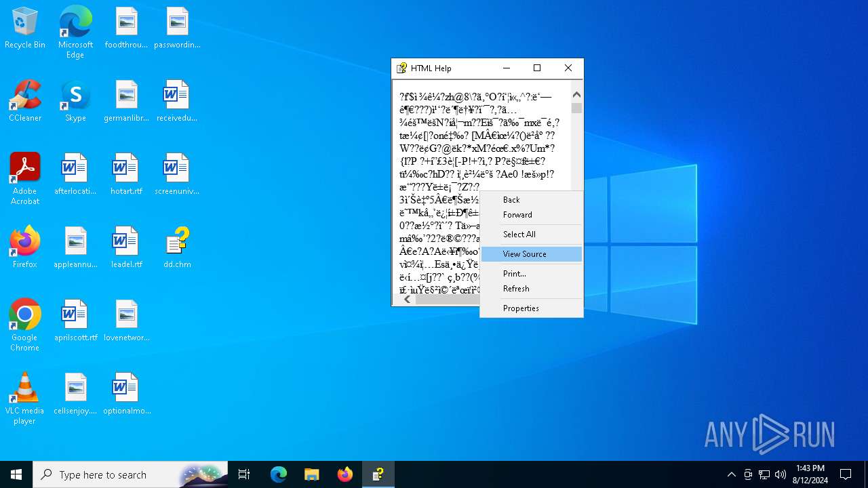
Task: Click the vertical scrollbar thumb
Action: tap(576, 108)
